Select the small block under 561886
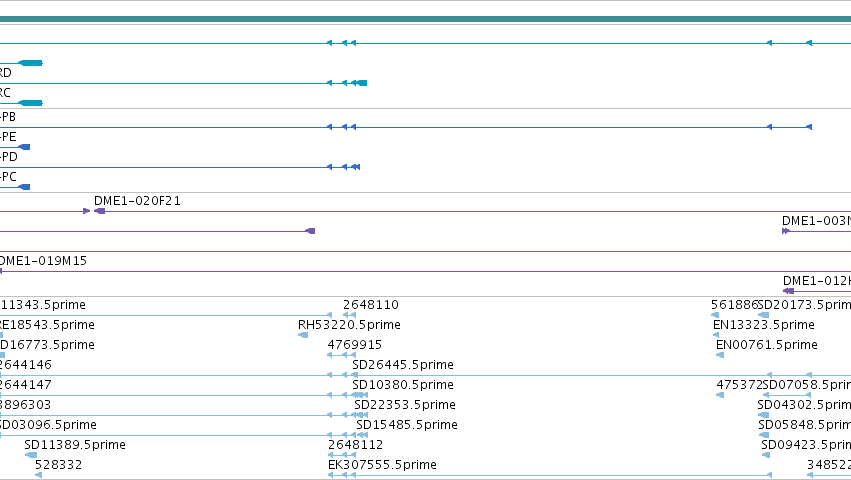This screenshot has width=851, height=480. [715, 315]
